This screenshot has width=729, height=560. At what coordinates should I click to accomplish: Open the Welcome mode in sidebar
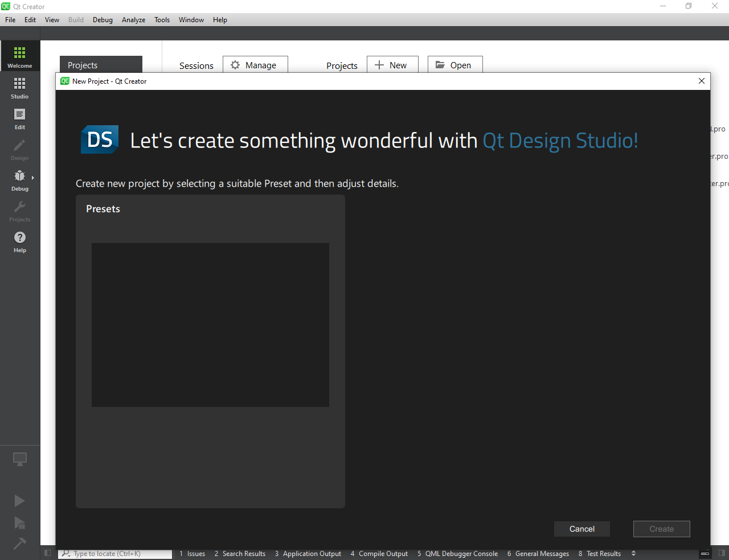coord(19,56)
